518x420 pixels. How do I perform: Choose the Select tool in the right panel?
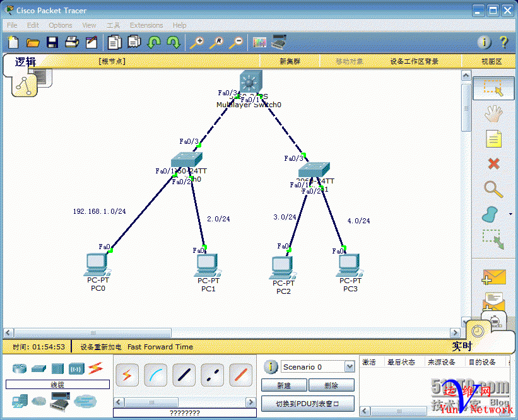click(x=493, y=88)
